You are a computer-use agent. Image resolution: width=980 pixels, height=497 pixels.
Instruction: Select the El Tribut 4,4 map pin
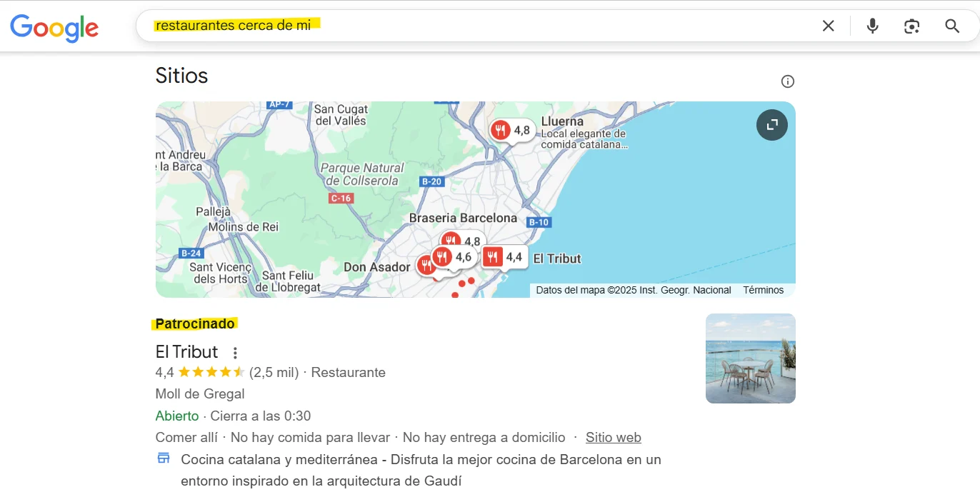tap(504, 257)
